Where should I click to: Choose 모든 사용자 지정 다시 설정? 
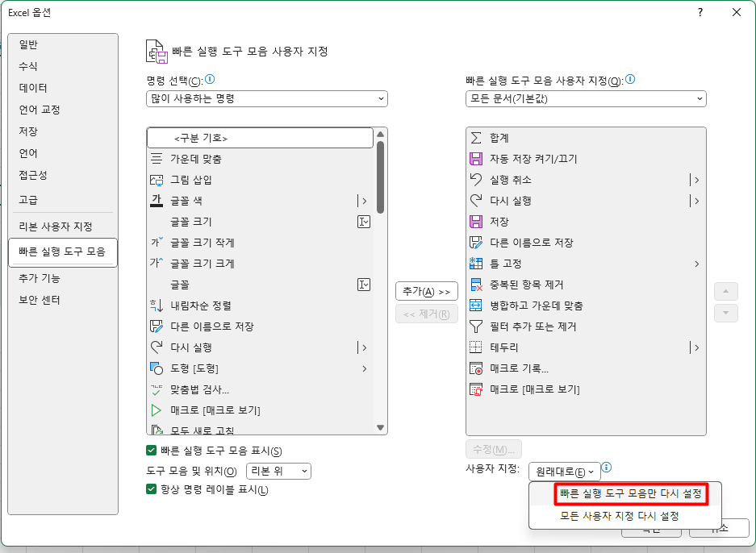pyautogui.click(x=620, y=516)
